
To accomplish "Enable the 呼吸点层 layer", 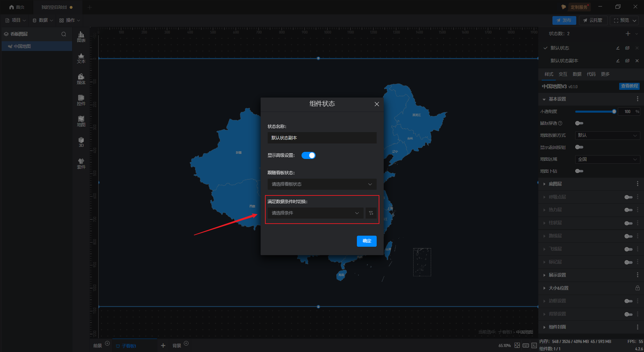I will tap(629, 197).
